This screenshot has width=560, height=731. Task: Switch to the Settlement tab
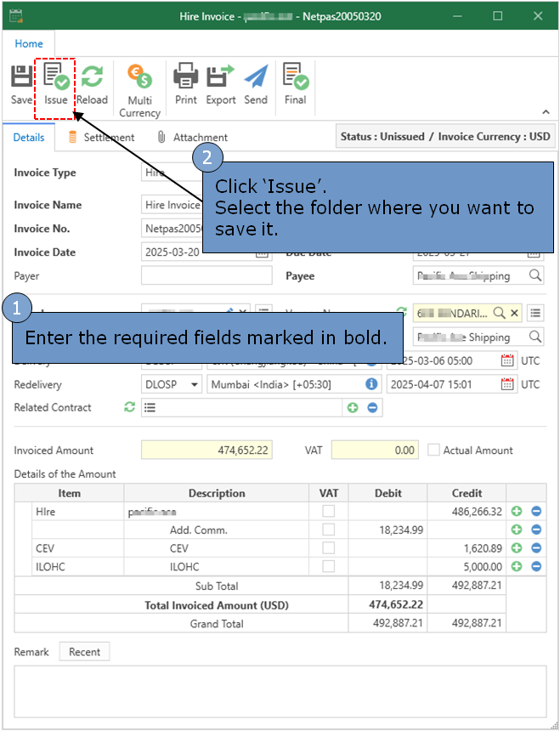point(100,137)
